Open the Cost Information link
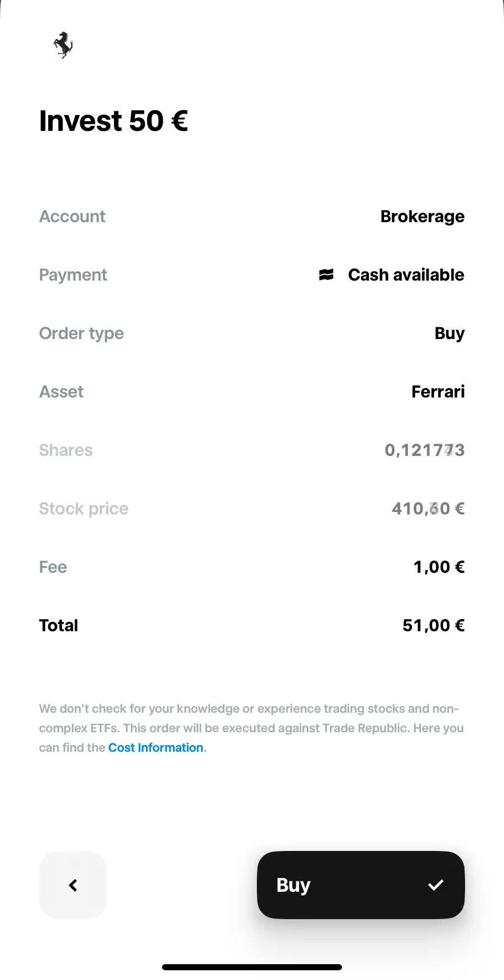The height and width of the screenshot is (980, 504). tap(156, 747)
